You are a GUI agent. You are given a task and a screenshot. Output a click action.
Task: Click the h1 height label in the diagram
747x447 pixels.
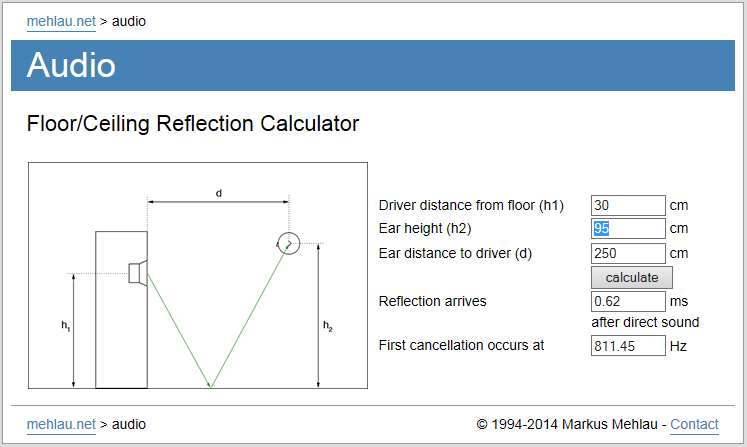pyautogui.click(x=65, y=326)
